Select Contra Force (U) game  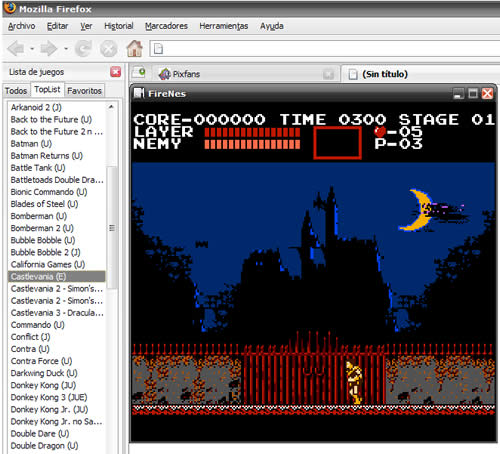[x=57, y=361]
